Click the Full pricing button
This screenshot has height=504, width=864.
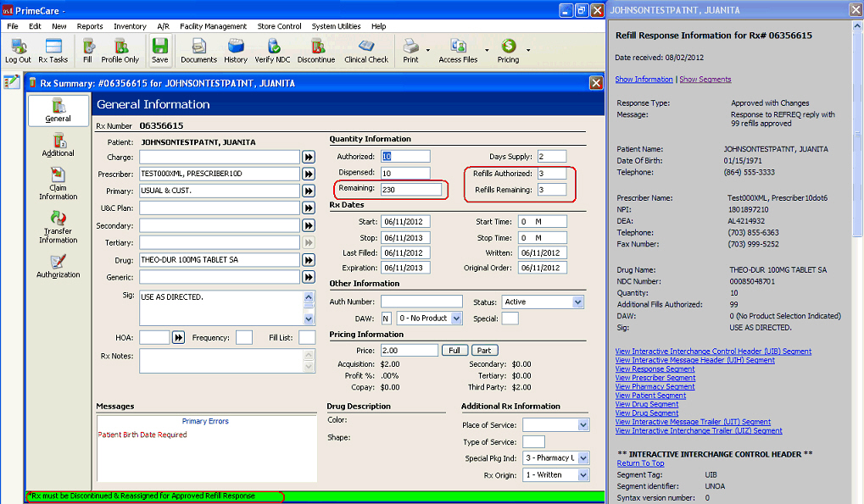tap(454, 351)
